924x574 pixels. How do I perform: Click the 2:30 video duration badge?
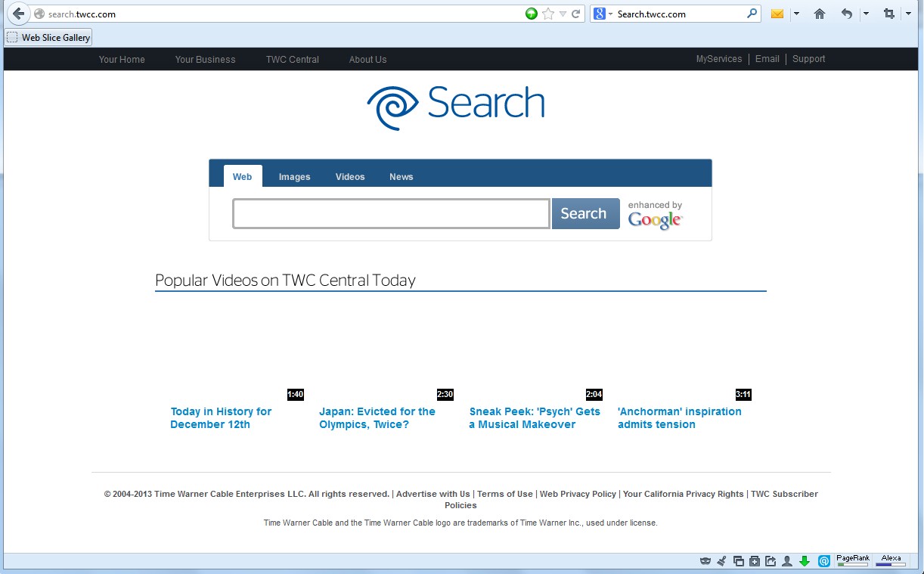(445, 395)
